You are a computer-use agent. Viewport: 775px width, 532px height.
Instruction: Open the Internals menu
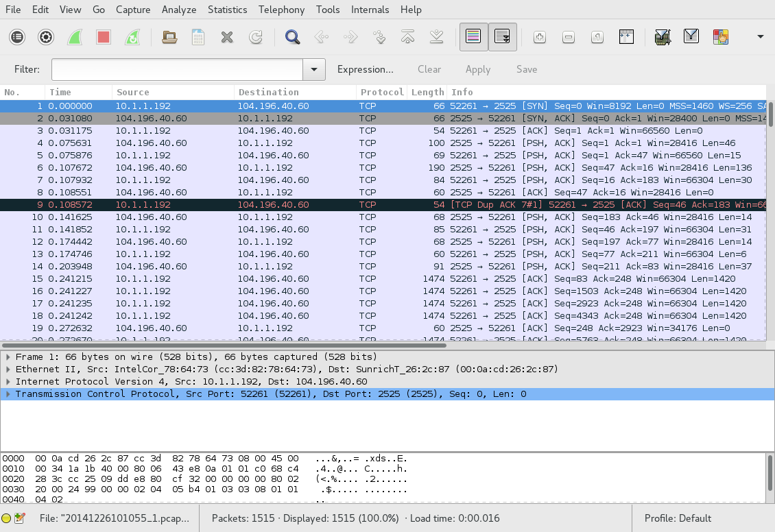pos(370,10)
